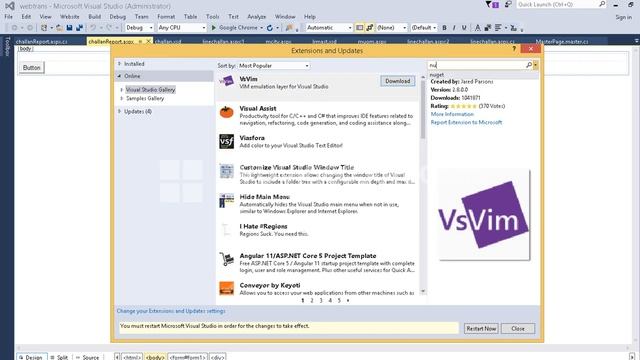640x360 pixels.
Task: Click the Quick Launch search magnifier icon
Action: (602, 4)
